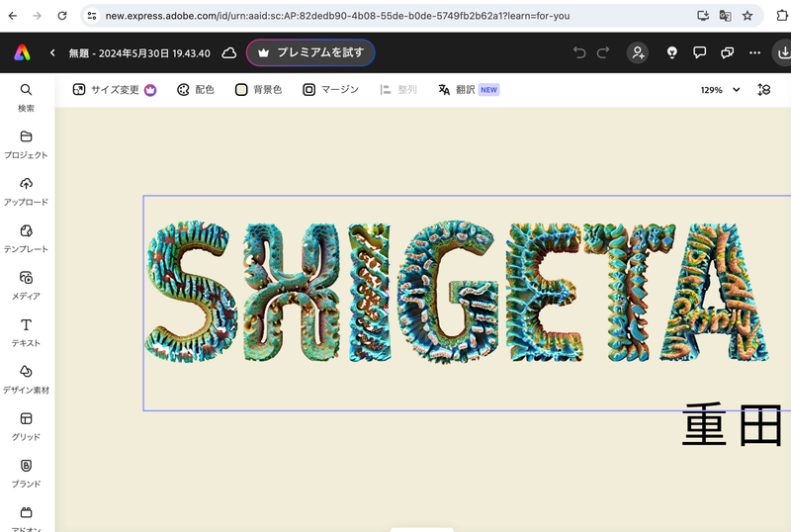
Task: Bookmark this page with the star icon
Action: point(747,16)
